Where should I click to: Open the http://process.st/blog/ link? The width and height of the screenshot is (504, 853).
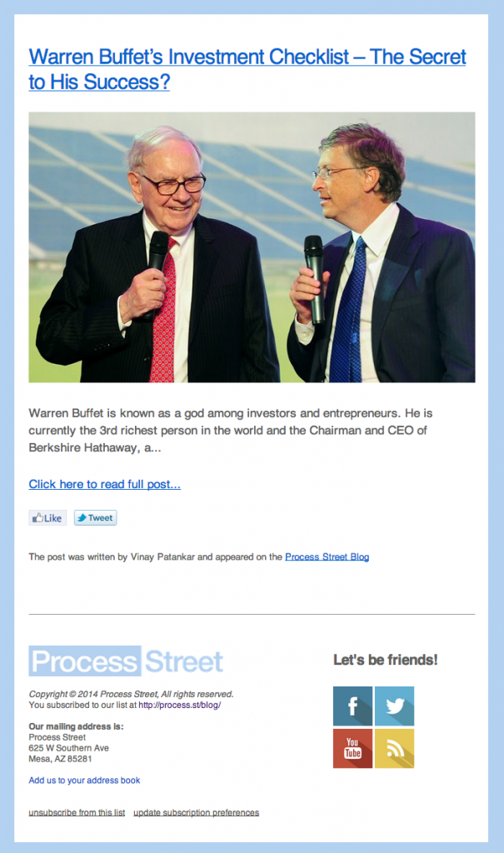tap(180, 705)
